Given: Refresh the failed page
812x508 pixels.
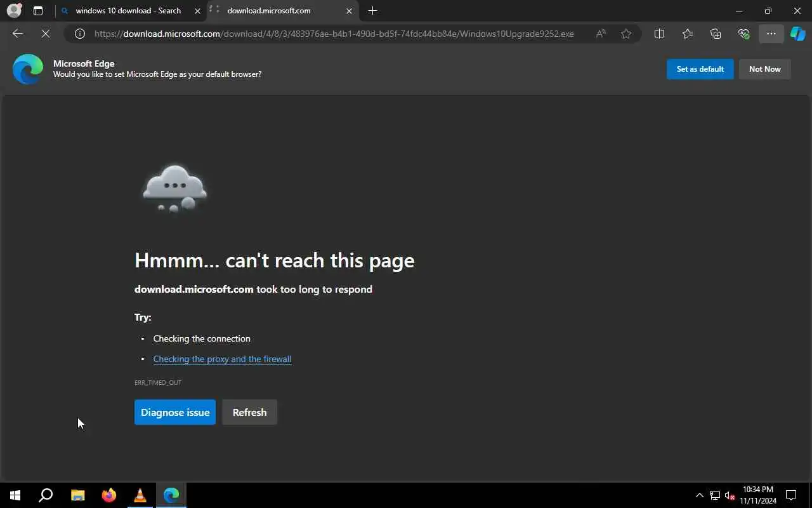Looking at the screenshot, I should click(x=249, y=412).
